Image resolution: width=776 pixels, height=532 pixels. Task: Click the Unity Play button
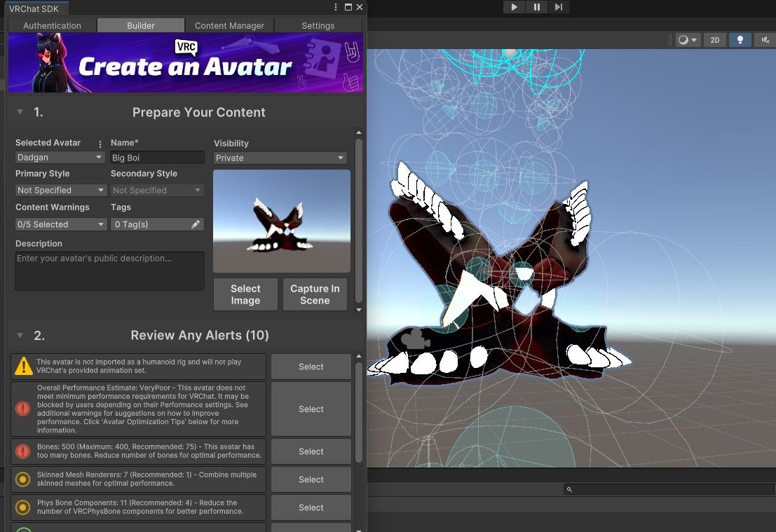[x=515, y=7]
